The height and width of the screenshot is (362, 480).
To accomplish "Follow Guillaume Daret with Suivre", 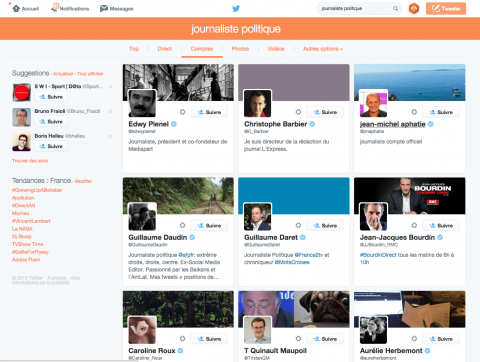I will point(325,225).
